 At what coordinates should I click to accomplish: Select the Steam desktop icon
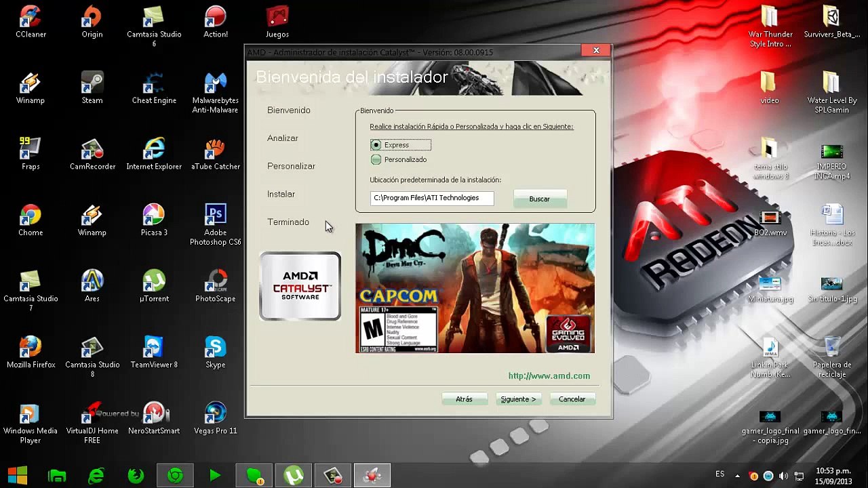pos(92,88)
